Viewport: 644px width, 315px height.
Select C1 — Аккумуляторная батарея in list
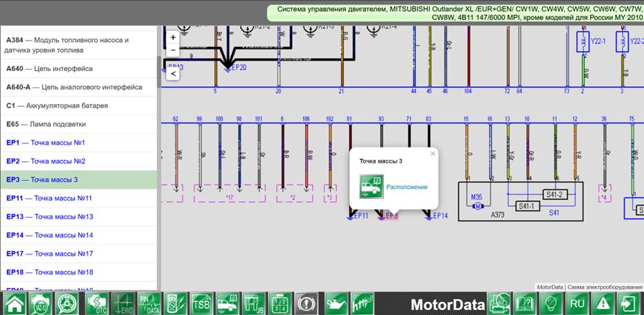(x=79, y=105)
